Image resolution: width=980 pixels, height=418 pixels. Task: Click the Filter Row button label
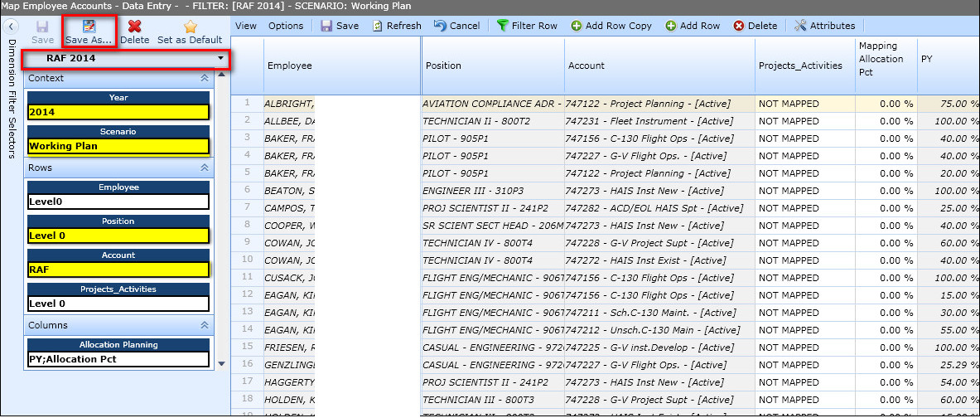(534, 26)
